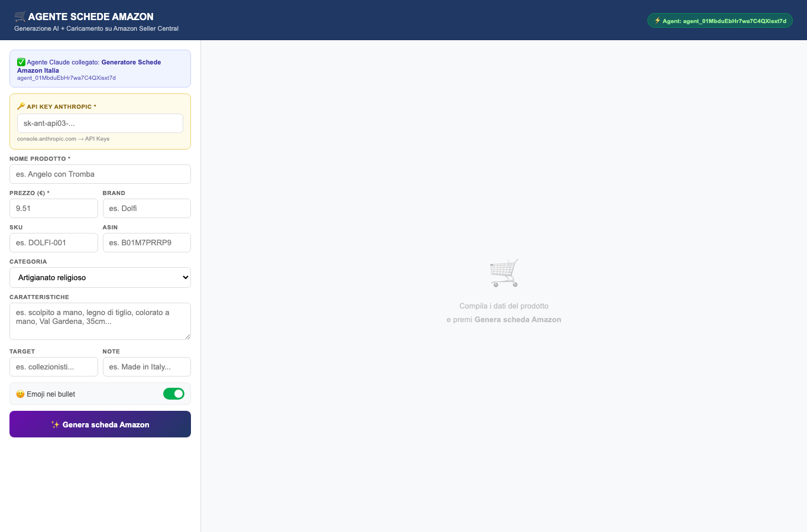Screen dimensions: 807x532
Task: Click the Target input field
Action: 54,367
